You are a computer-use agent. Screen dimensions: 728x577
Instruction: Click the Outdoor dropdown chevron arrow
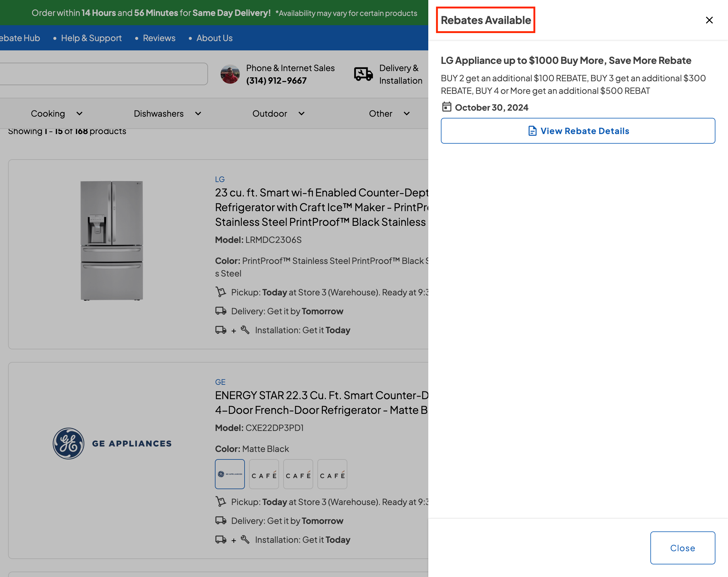click(302, 113)
